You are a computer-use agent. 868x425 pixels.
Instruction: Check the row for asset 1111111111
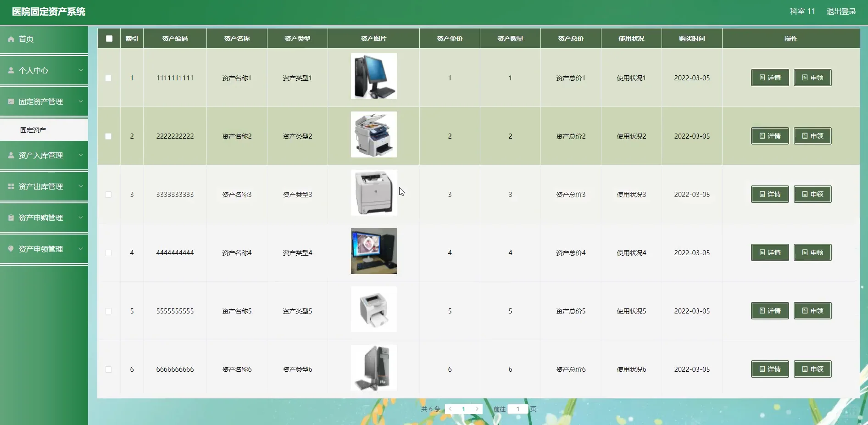(x=108, y=78)
